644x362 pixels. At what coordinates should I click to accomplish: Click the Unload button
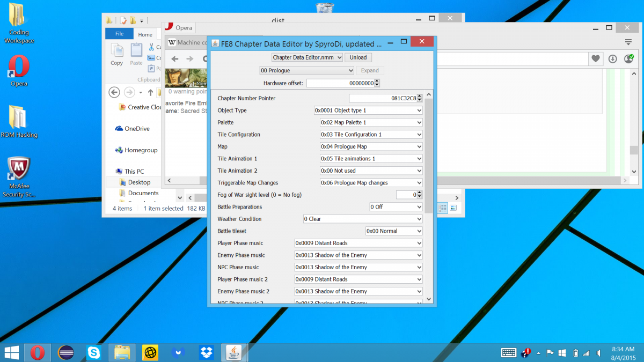tap(358, 57)
